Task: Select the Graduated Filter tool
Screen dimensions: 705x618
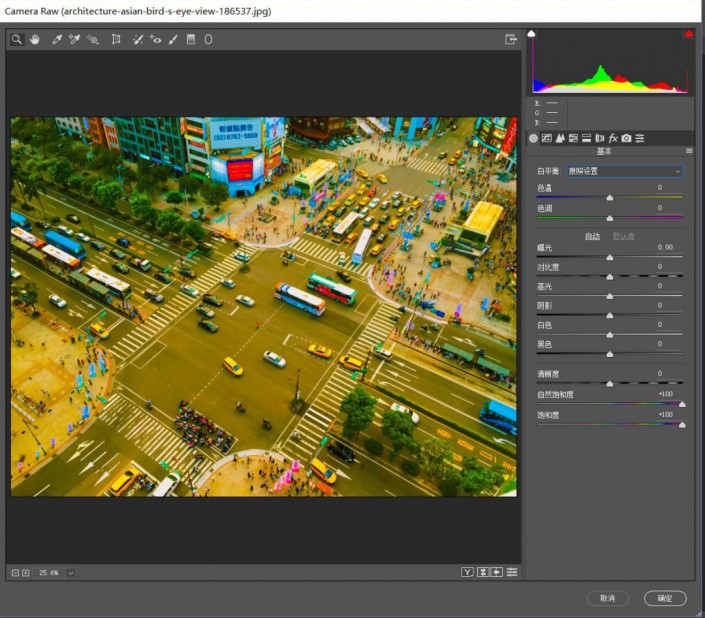Action: (x=191, y=40)
